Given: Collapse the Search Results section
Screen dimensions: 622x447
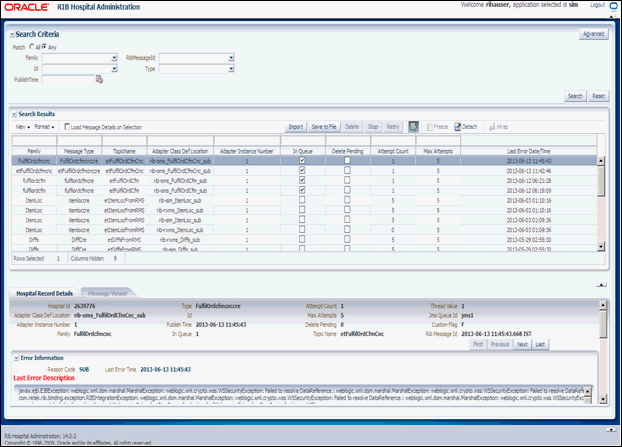Looking at the screenshot, I should pyautogui.click(x=14, y=114).
